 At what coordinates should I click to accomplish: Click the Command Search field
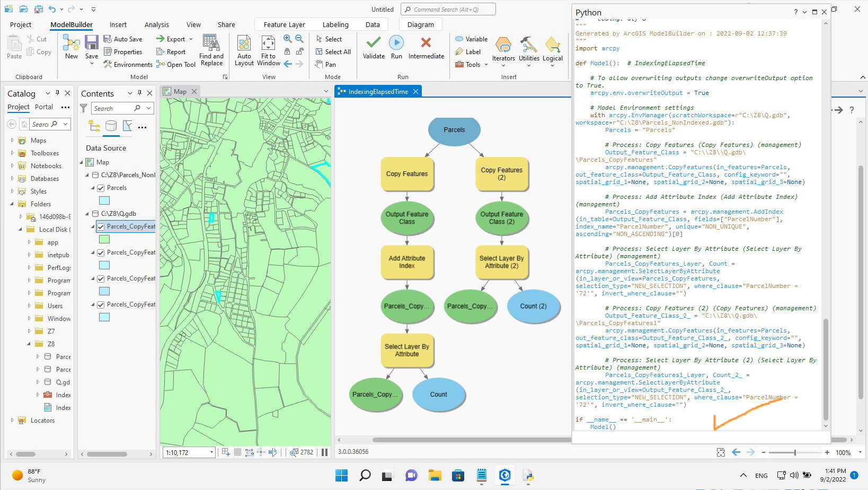coord(448,9)
